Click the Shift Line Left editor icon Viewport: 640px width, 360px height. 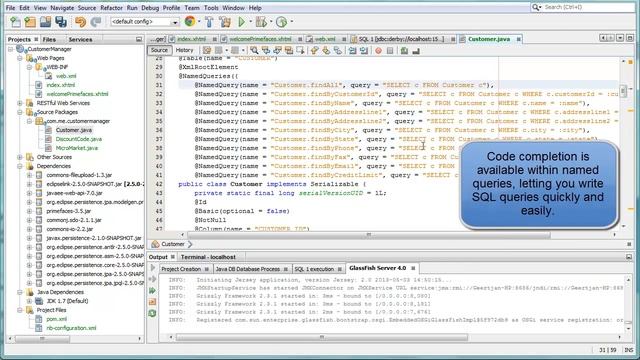coord(352,51)
